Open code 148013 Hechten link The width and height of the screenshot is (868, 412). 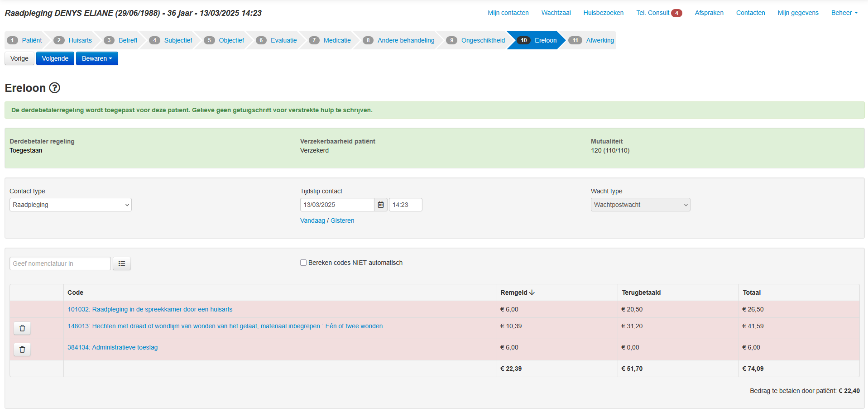coord(225,326)
